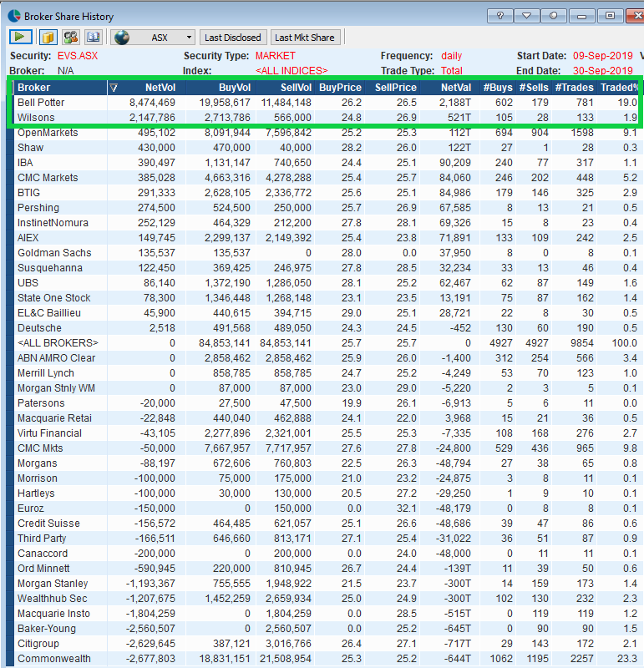The height and width of the screenshot is (668, 644).
Task: Select the <ALL BROKERS> total row
Action: coord(327,343)
